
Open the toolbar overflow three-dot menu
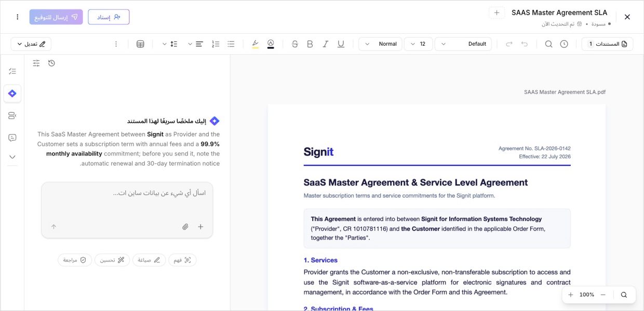116,44
